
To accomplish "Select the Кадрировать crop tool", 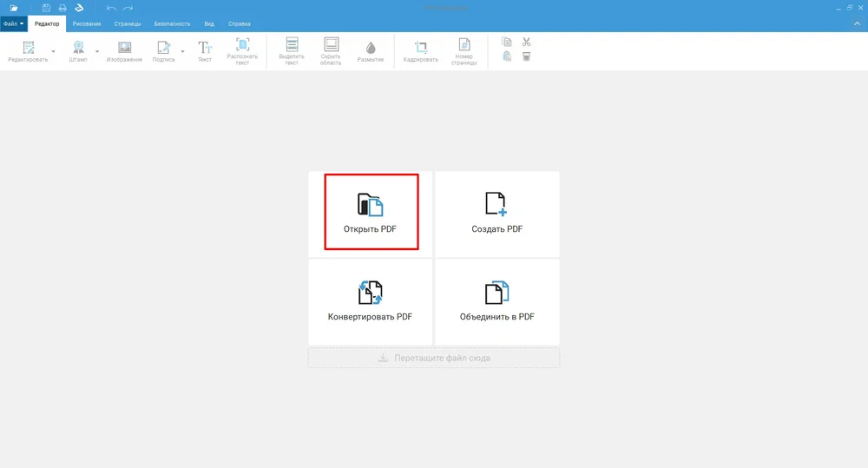I will pos(421,51).
